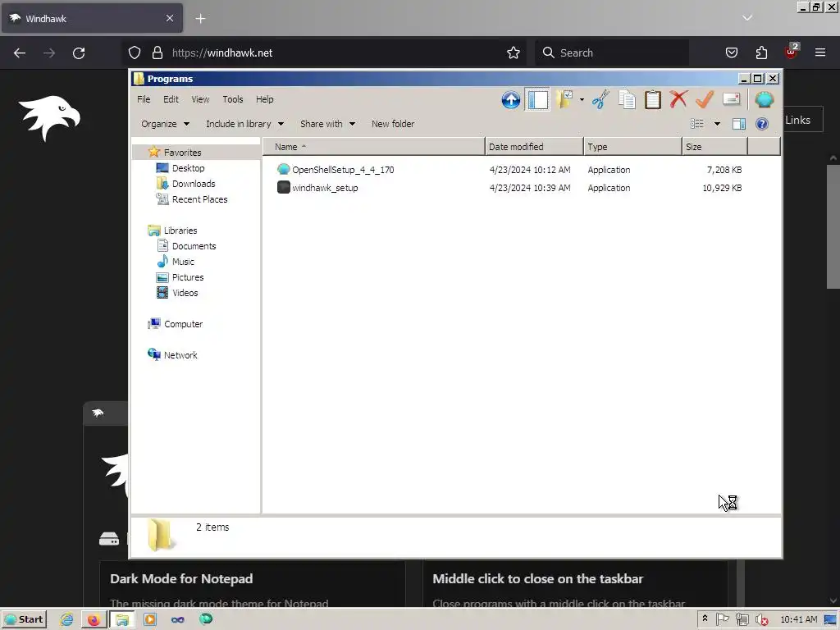Open Videos library in navigation pane
This screenshot has height=630, width=840.
tap(185, 293)
